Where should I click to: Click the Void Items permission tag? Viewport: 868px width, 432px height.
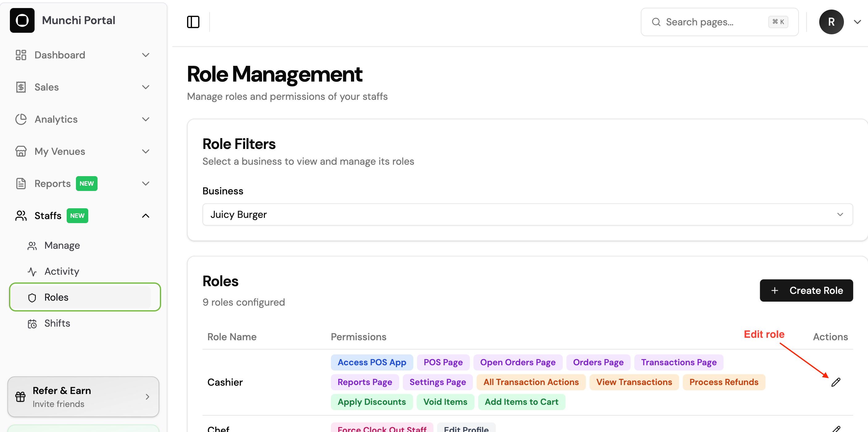445,402
